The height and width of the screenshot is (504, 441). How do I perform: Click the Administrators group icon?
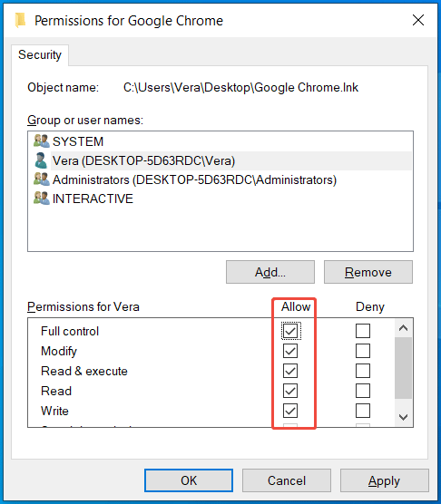tap(42, 179)
